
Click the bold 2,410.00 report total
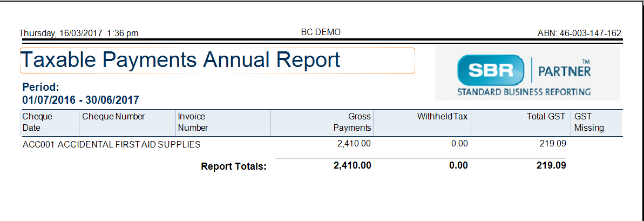point(352,165)
